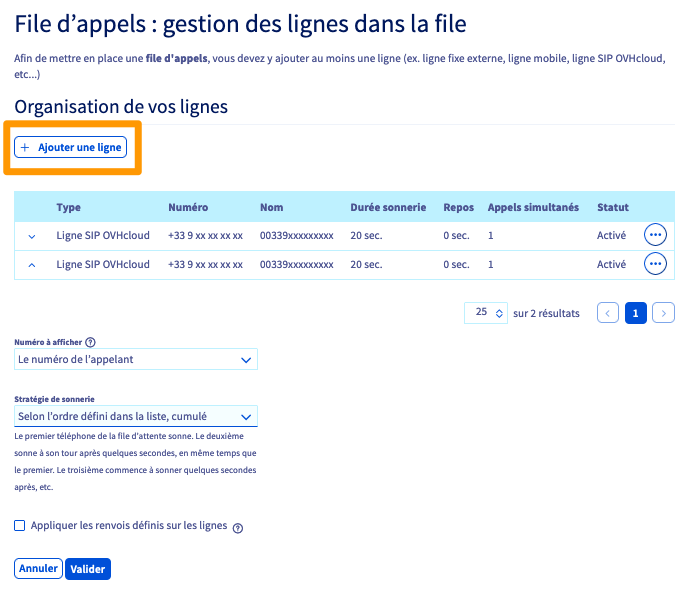Open the Stratégie de sonnerie dropdown

coord(137,416)
